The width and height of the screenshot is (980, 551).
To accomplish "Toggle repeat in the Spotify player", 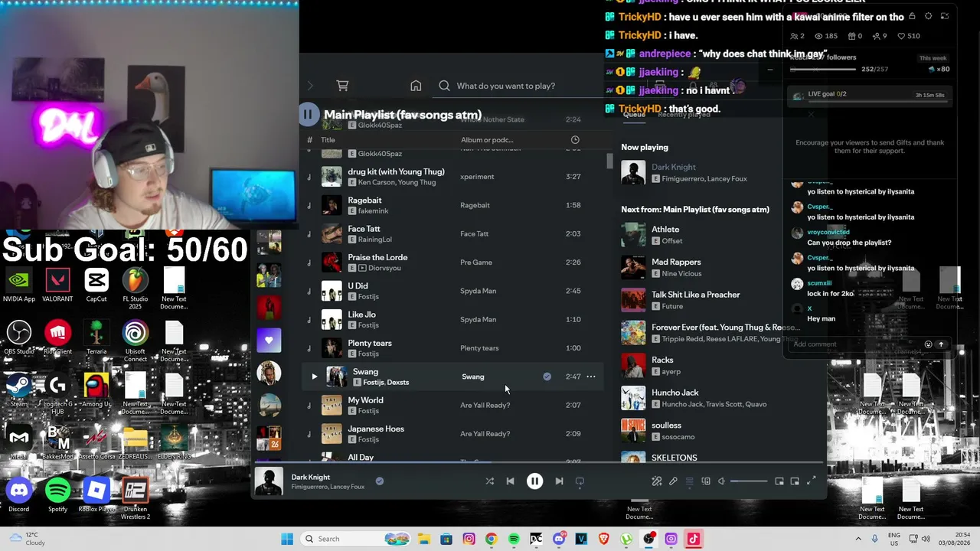I will point(580,481).
